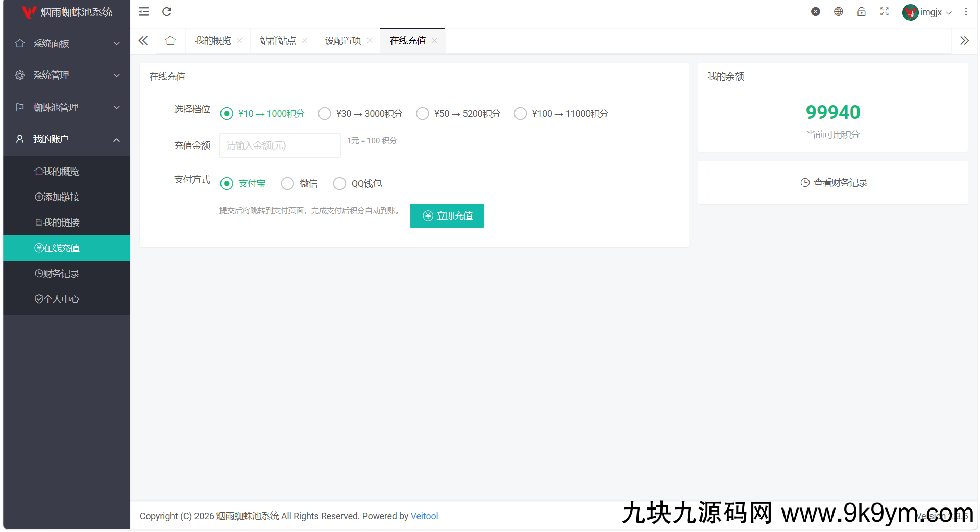Click the clear cache X icon
The width and height of the screenshot is (980, 532).
(x=816, y=12)
